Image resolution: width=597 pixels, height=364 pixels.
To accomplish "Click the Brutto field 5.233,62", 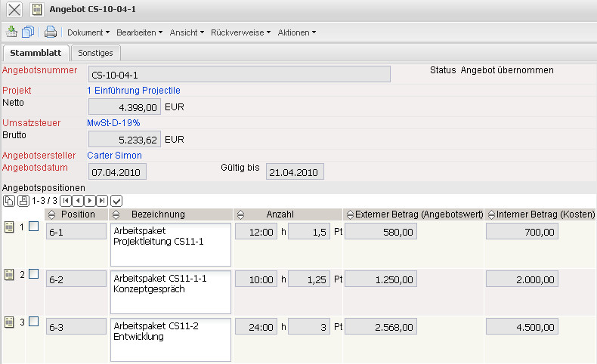I will (124, 139).
